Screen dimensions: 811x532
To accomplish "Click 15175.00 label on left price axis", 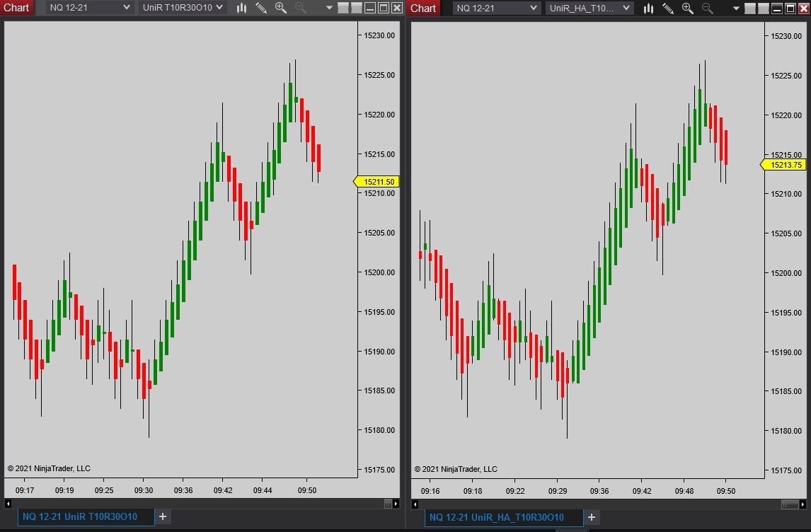I will point(379,470).
